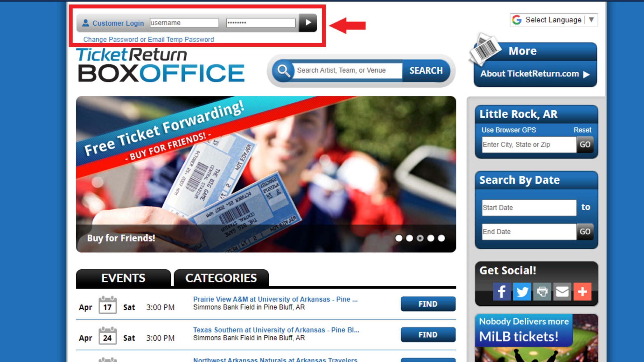Click the email envelope share icon
644x362 pixels.
pos(562,291)
